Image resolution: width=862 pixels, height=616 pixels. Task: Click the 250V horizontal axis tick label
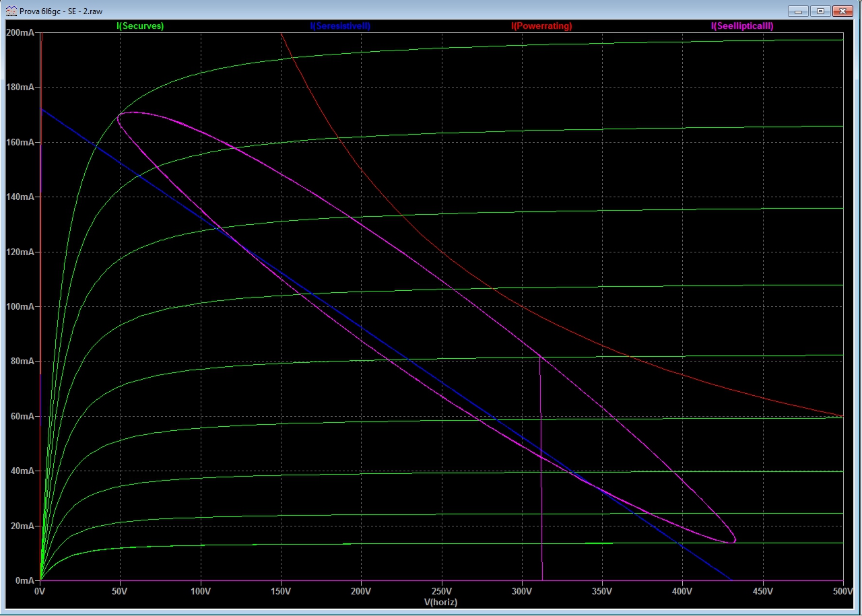pos(441,592)
